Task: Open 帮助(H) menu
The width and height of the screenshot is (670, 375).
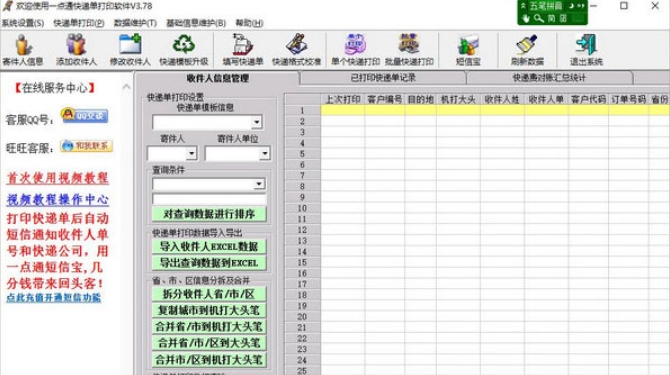Action: (x=249, y=23)
